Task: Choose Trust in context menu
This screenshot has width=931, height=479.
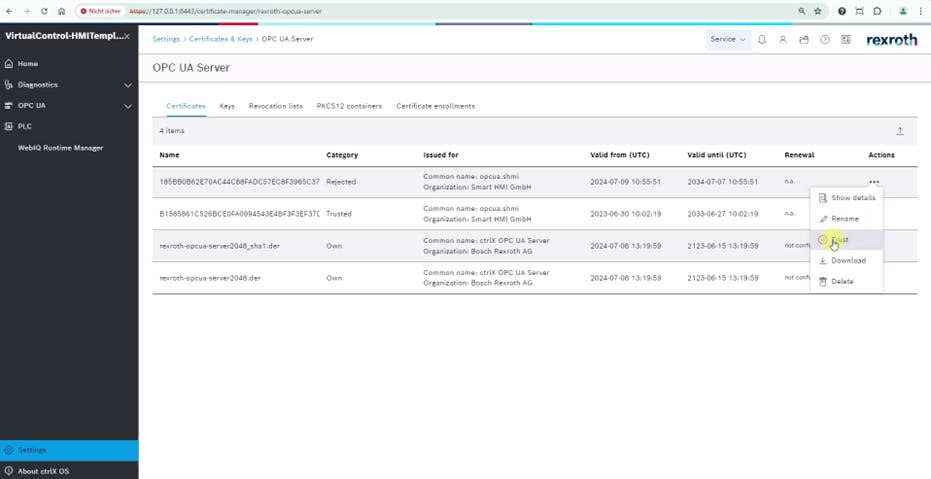Action: click(x=847, y=240)
